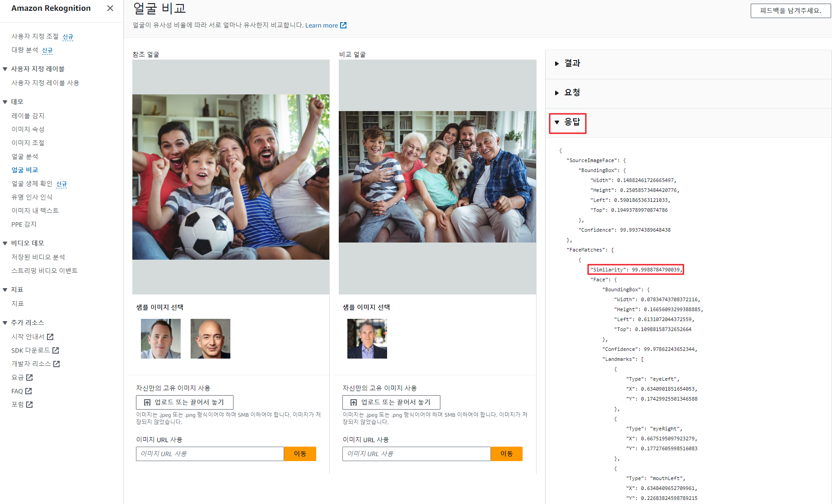
Task: Open the 포럼 forum link
Action: click(22, 404)
